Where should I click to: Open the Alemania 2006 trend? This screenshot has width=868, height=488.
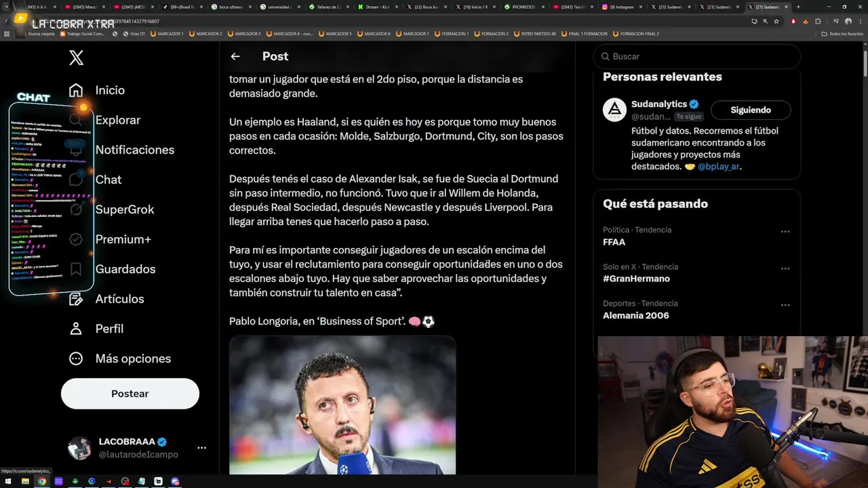click(x=636, y=315)
